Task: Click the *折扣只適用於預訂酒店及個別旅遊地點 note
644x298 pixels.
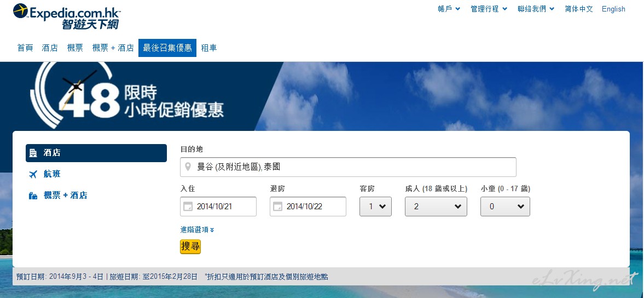Action: 266,277
